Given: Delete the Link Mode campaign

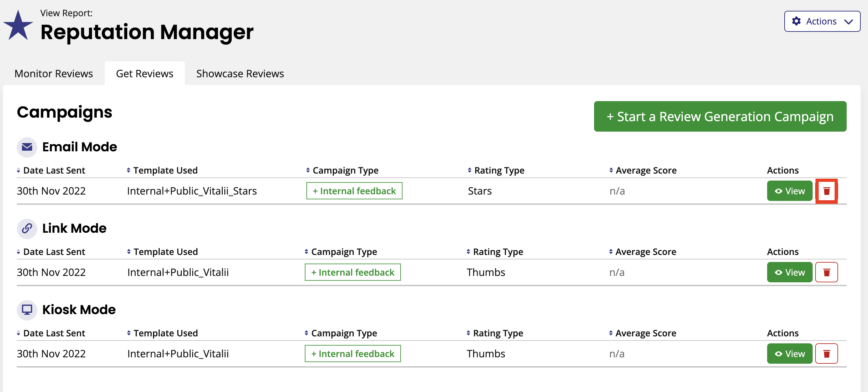Looking at the screenshot, I should point(826,272).
